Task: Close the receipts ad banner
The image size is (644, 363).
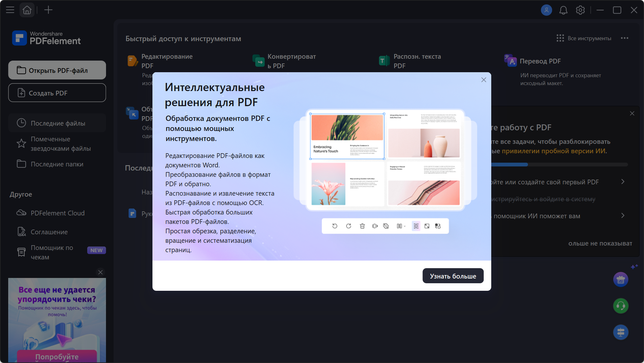Action: point(100,272)
